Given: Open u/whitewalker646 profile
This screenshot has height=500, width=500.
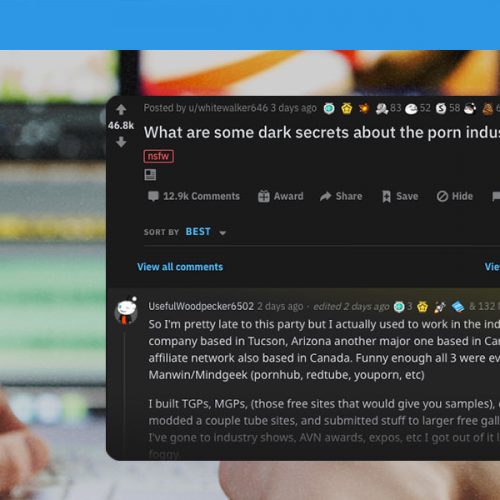Looking at the screenshot, I should coord(228,108).
